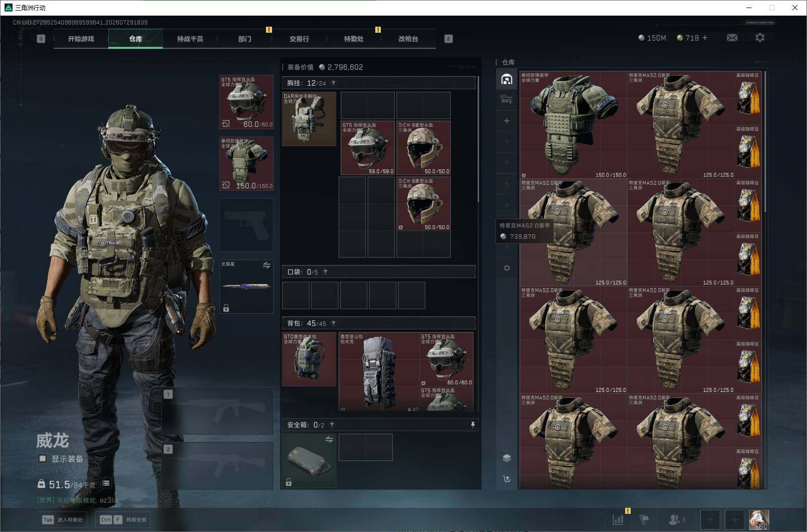Image resolution: width=807 pixels, height=532 pixels.
Task: Open the 改枪台 tab
Action: [408, 39]
